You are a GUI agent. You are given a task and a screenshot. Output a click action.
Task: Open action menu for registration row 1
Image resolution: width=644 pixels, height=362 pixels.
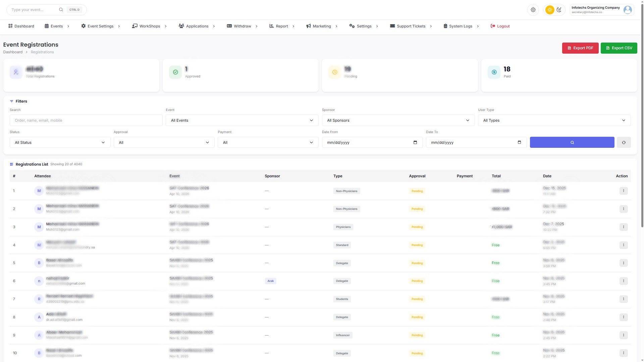pyautogui.click(x=623, y=191)
